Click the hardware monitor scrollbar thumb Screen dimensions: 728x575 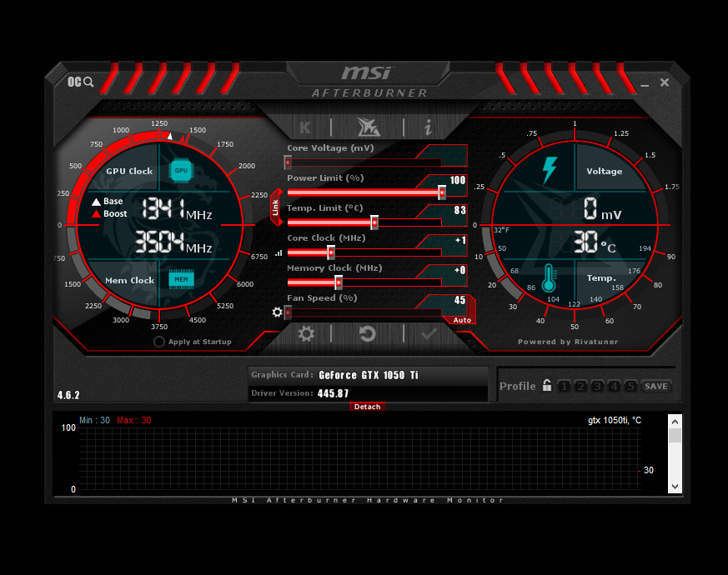[675, 436]
